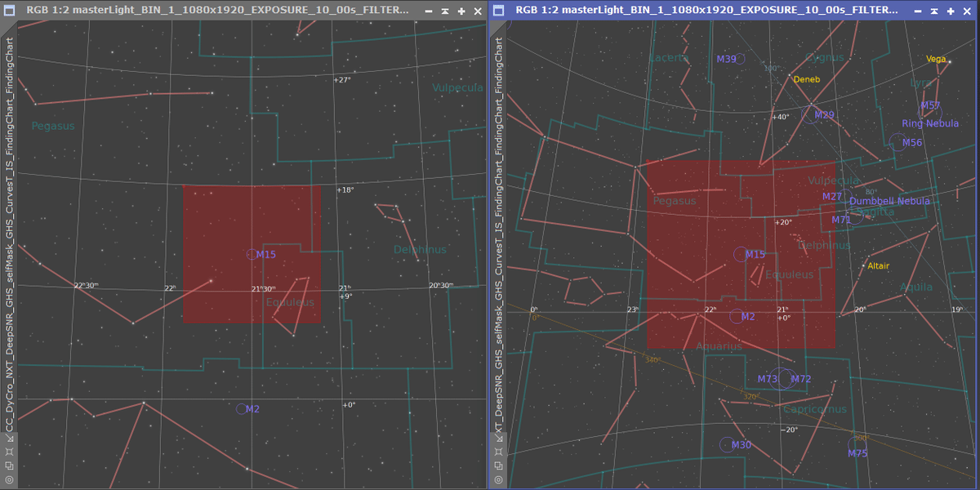Maximize the right image window
The image size is (980, 490).
coord(951,11)
